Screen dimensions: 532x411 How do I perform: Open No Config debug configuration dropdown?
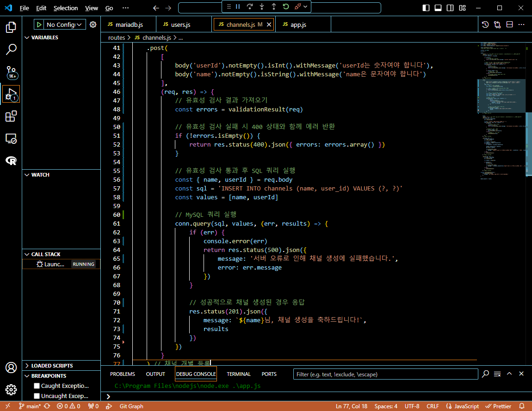tap(64, 25)
